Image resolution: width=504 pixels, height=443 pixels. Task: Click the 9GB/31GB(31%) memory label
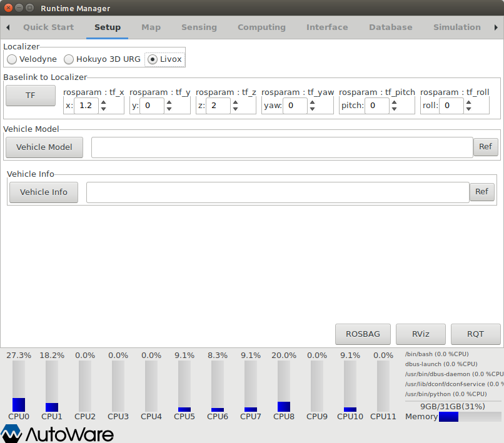pyautogui.click(x=453, y=407)
